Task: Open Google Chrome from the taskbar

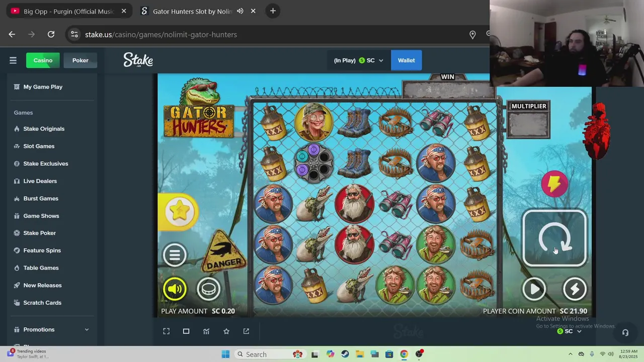Action: point(404,354)
